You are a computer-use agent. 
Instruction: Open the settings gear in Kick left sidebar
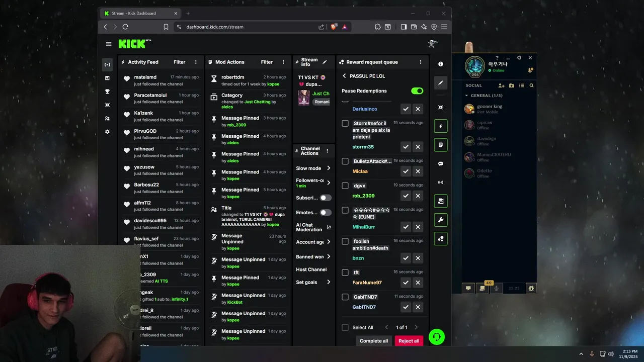(107, 132)
